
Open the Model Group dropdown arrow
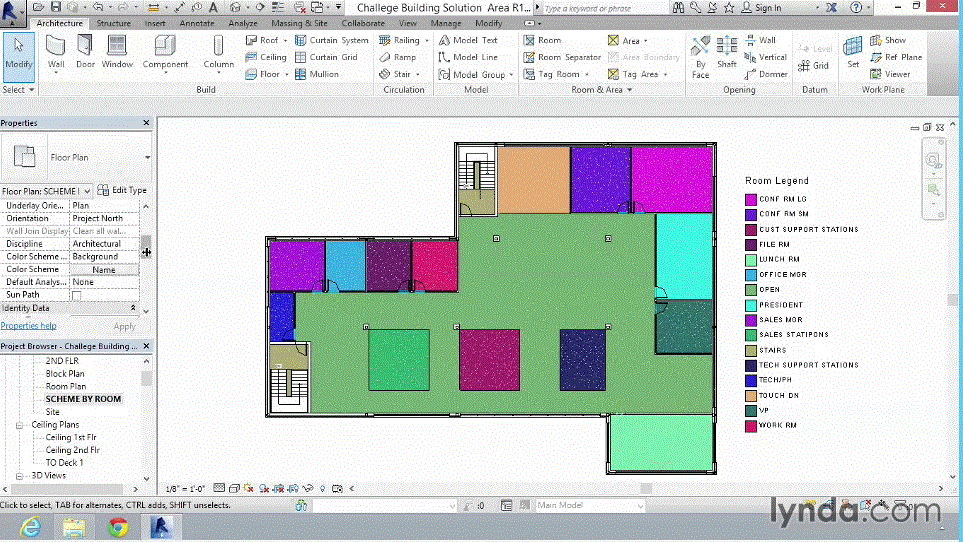click(x=511, y=75)
